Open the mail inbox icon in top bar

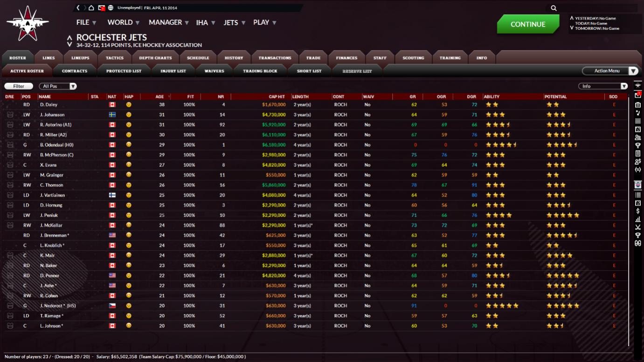pos(101,8)
